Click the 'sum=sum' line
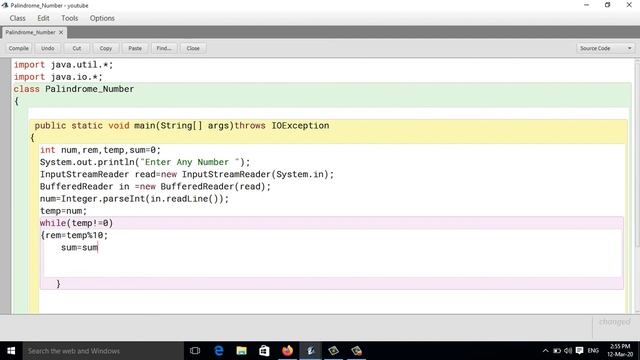 80,248
